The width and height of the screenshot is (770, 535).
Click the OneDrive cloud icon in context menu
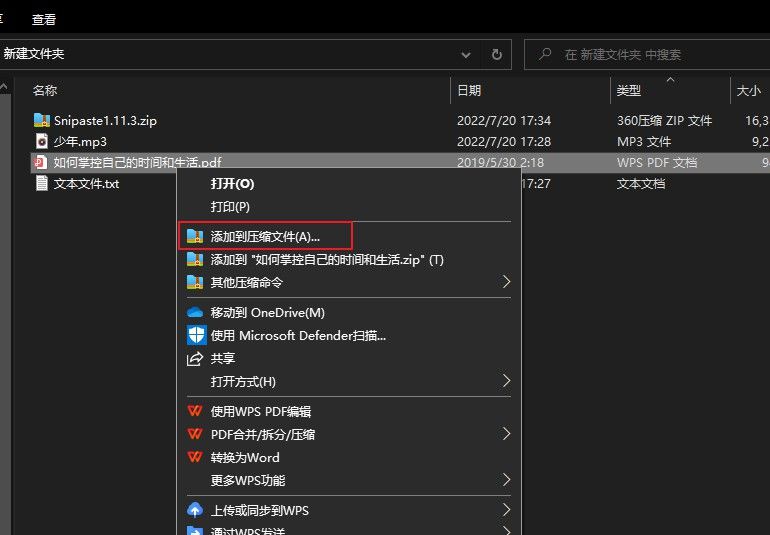pyautogui.click(x=195, y=312)
